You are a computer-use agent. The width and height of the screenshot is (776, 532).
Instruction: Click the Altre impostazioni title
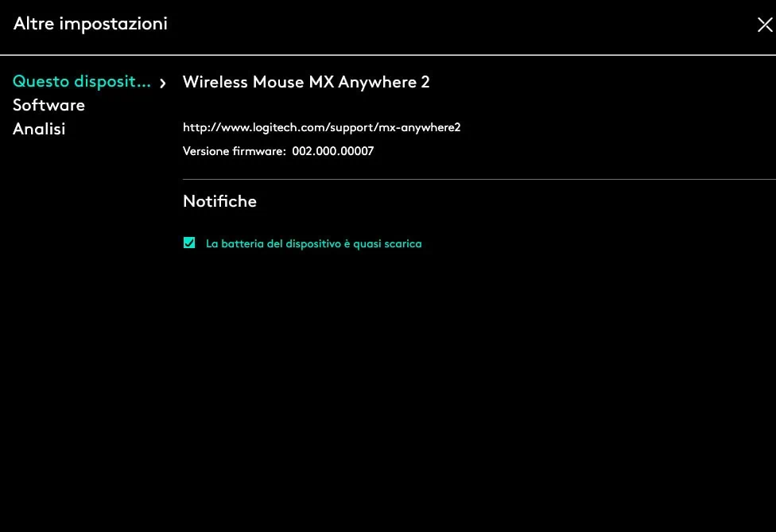(91, 24)
